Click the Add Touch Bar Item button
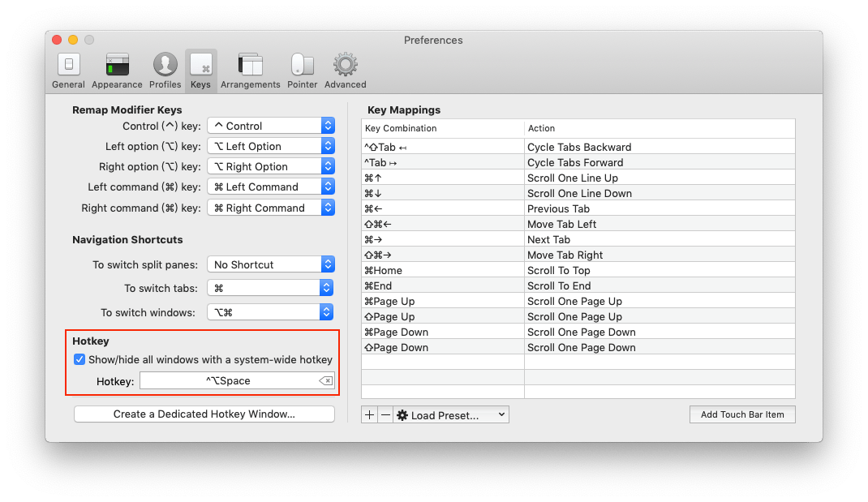 point(741,414)
